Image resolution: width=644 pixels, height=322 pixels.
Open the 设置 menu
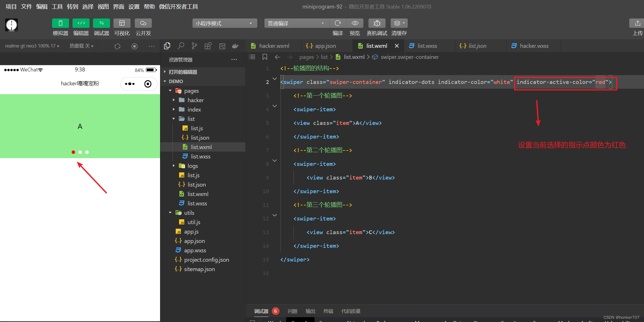134,7
